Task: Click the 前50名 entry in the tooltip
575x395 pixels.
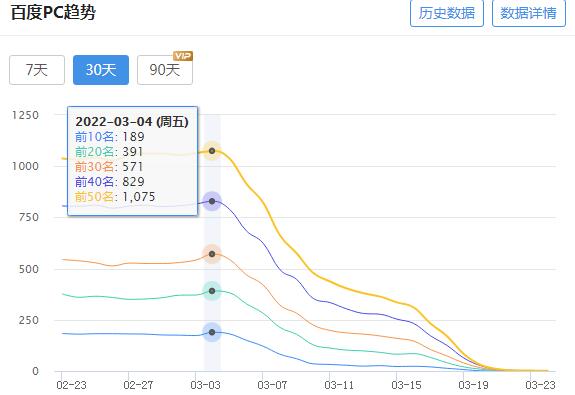Action: [x=115, y=197]
